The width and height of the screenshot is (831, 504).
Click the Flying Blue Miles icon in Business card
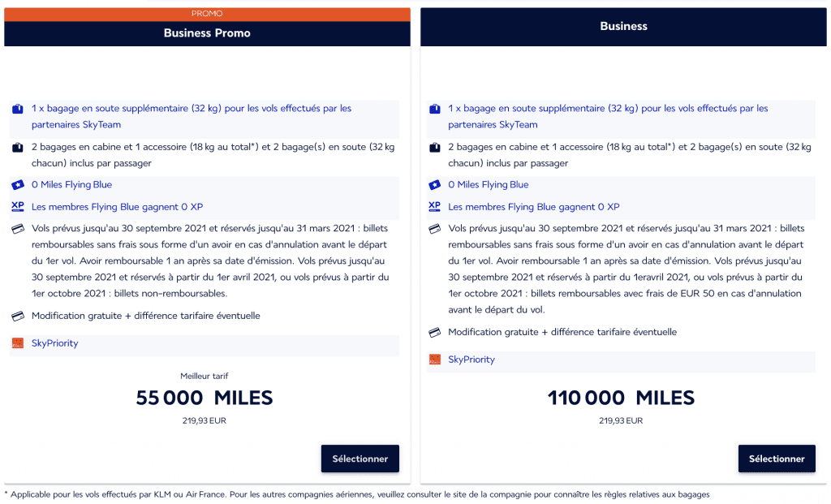pos(435,185)
